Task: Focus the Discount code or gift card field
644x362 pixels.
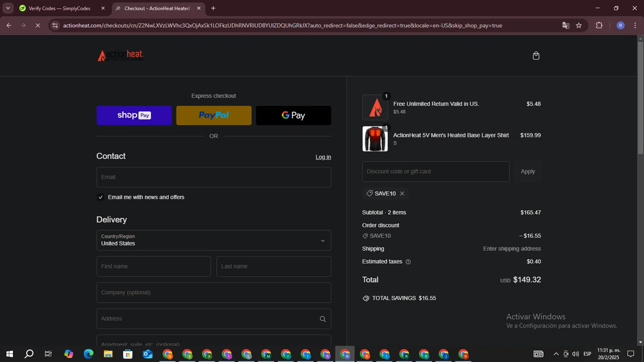Action: tap(436, 172)
